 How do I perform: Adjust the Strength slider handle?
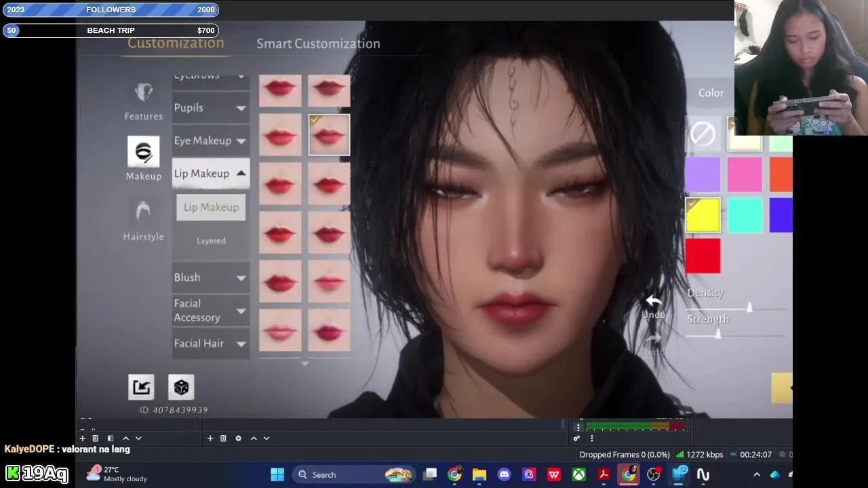point(718,333)
